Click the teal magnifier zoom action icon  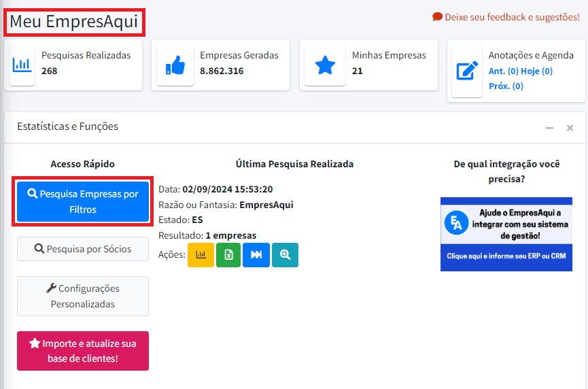click(x=285, y=254)
